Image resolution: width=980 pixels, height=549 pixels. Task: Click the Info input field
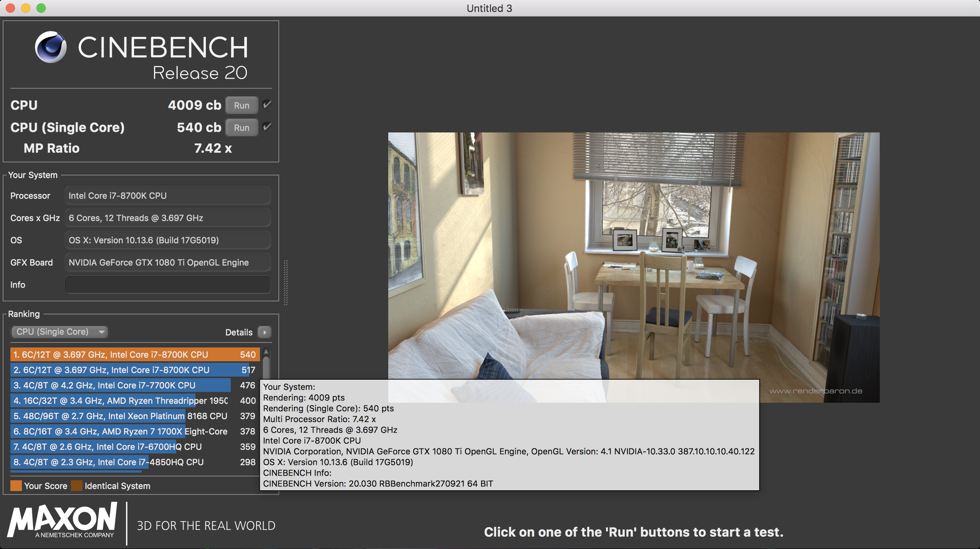tap(168, 285)
